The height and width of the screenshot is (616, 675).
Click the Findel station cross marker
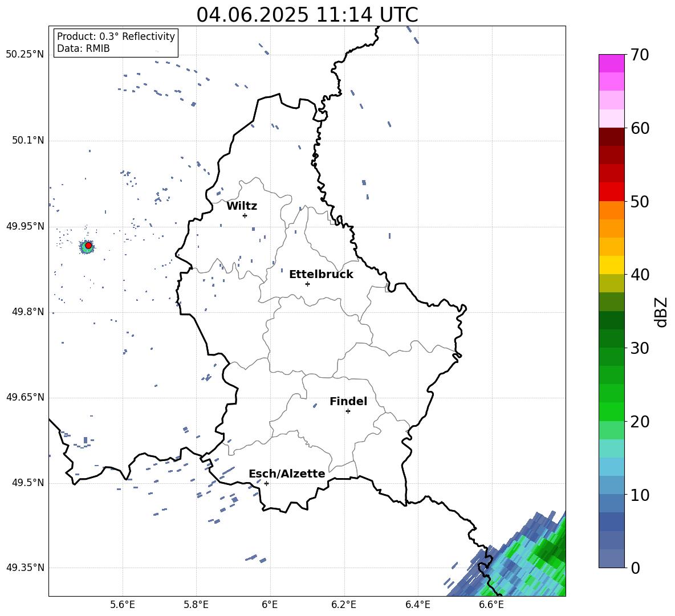click(348, 411)
